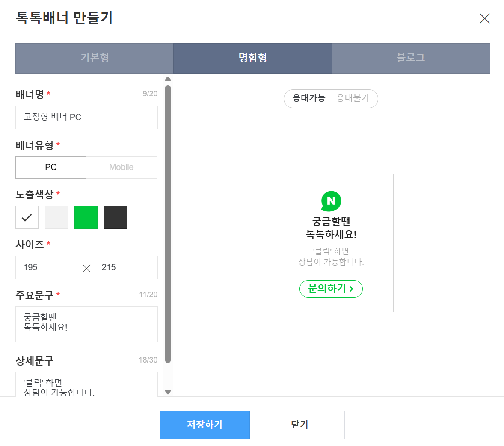This screenshot has height=446, width=504.
Task: Select Mobile banner type
Action: 122,167
